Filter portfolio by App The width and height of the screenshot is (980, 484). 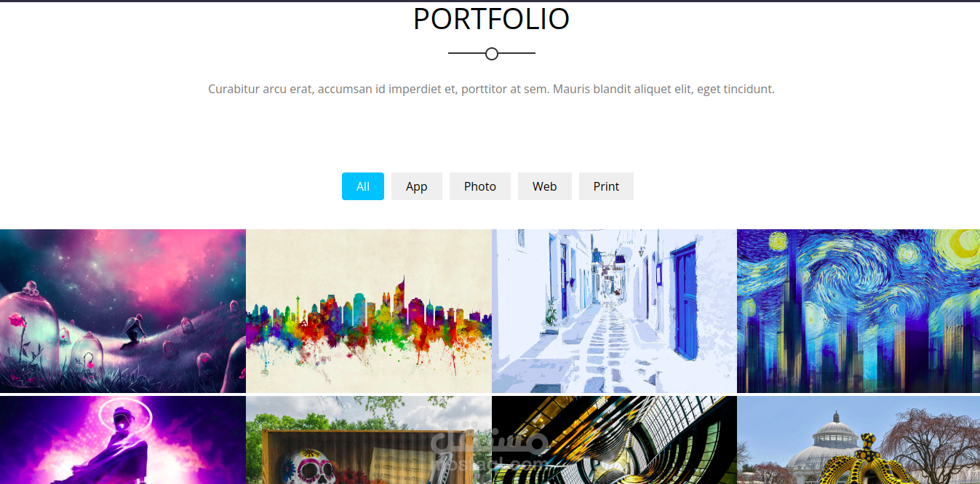click(x=417, y=186)
